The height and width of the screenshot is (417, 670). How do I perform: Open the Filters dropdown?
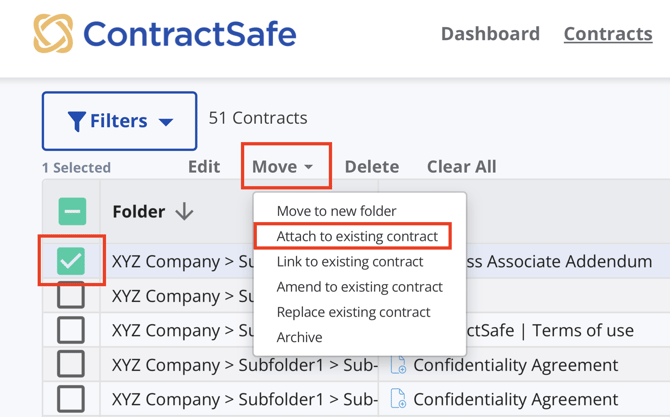click(x=120, y=121)
